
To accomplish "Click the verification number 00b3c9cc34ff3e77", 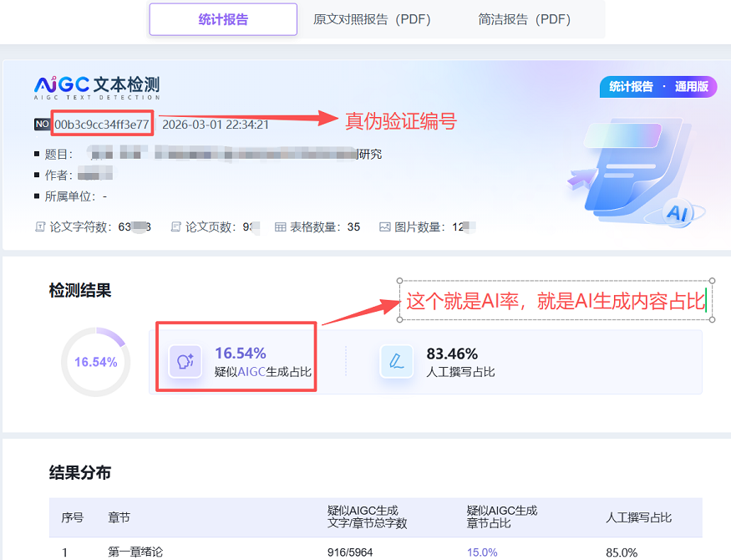I will pos(102,125).
